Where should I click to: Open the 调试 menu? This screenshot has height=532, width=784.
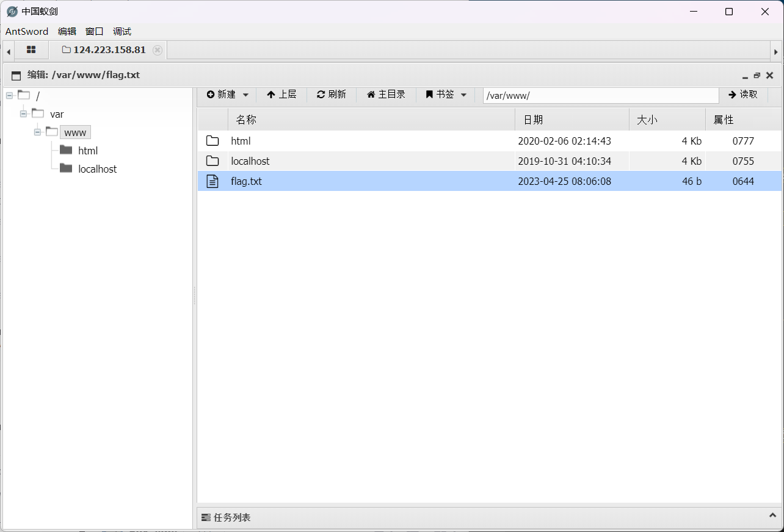tap(122, 32)
